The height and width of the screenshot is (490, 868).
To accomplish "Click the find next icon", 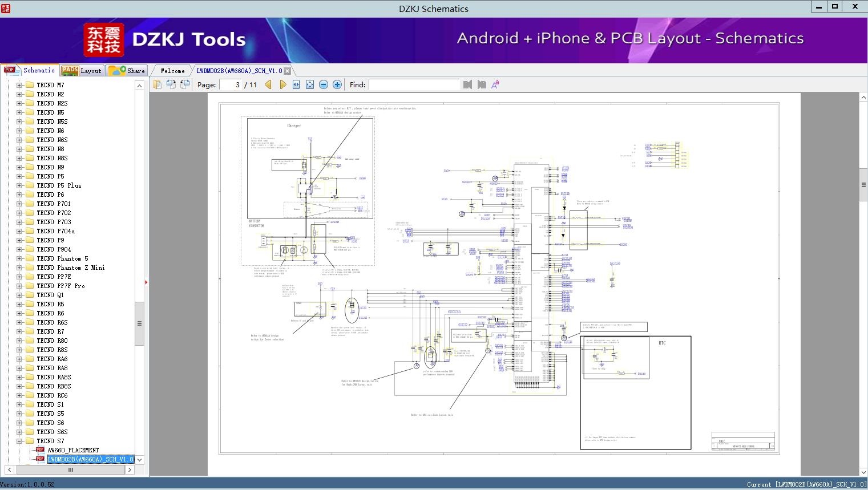I will coord(482,84).
